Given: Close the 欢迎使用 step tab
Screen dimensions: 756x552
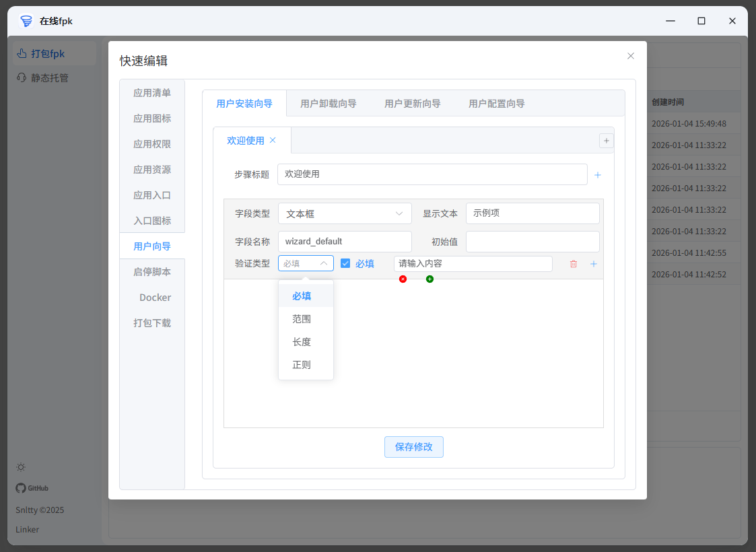Looking at the screenshot, I should (x=273, y=140).
